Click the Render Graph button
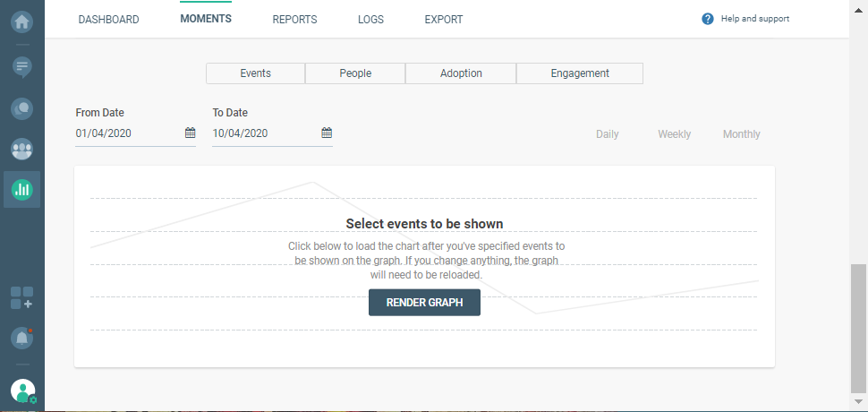Image resolution: width=868 pixels, height=412 pixels. (x=424, y=303)
